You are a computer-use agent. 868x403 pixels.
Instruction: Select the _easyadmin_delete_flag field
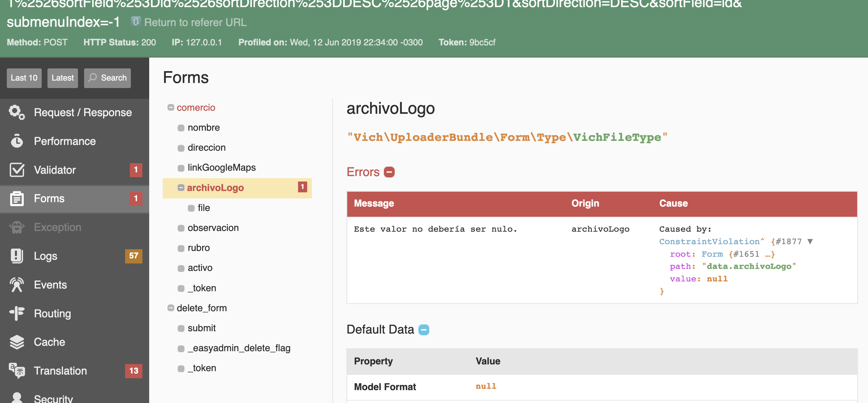239,348
